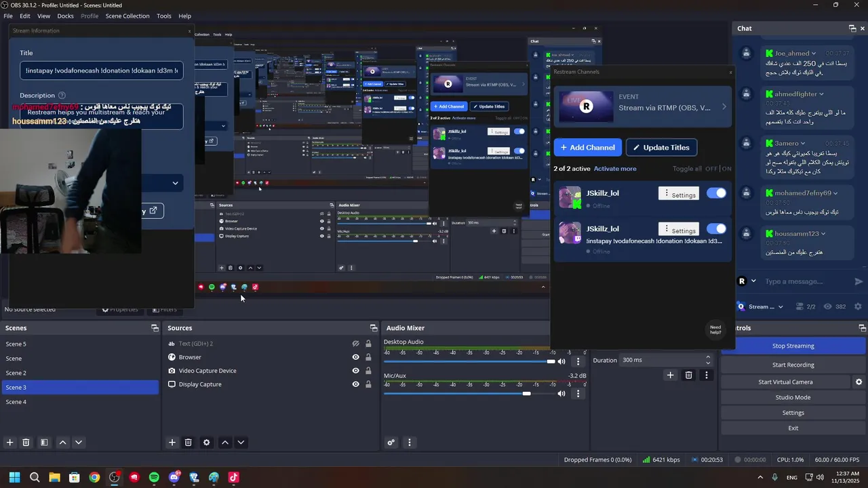Show the Text (GDI+) 2 source

click(355, 344)
